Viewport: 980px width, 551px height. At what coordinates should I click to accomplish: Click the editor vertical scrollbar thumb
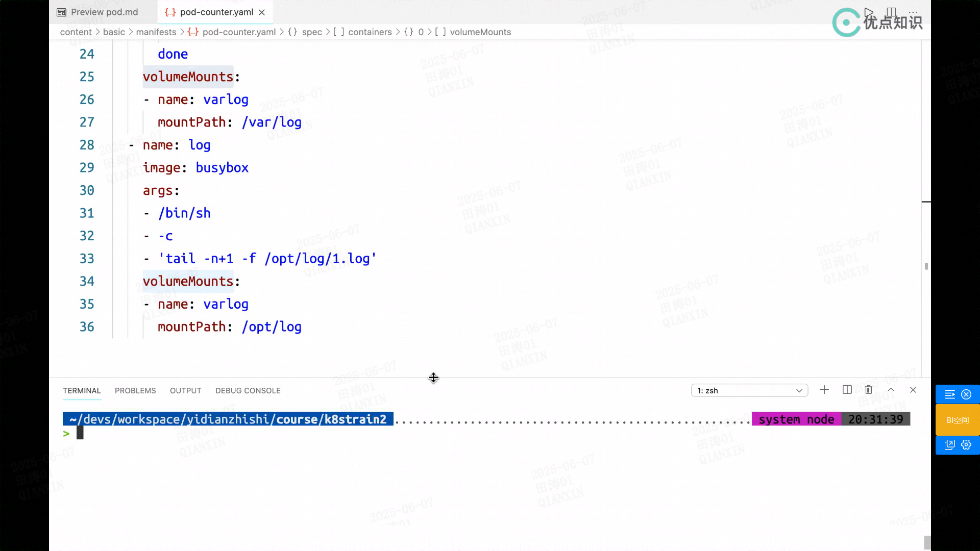coord(926,266)
